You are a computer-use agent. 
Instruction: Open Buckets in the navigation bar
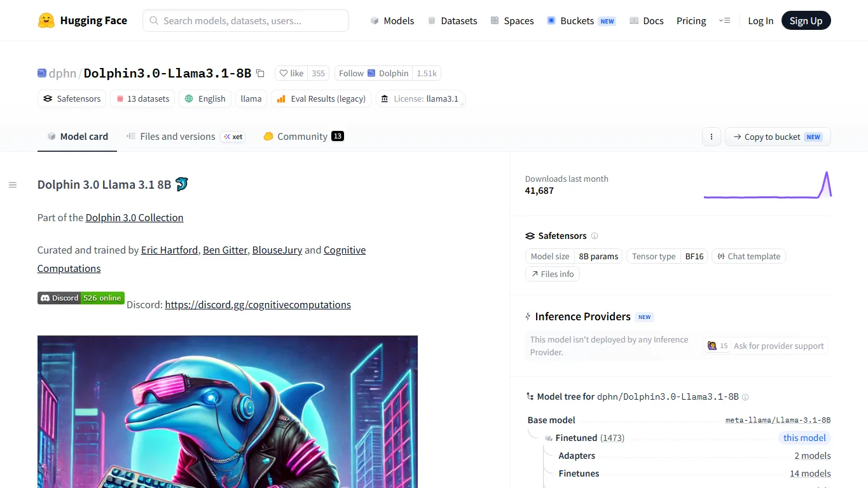pyautogui.click(x=581, y=21)
